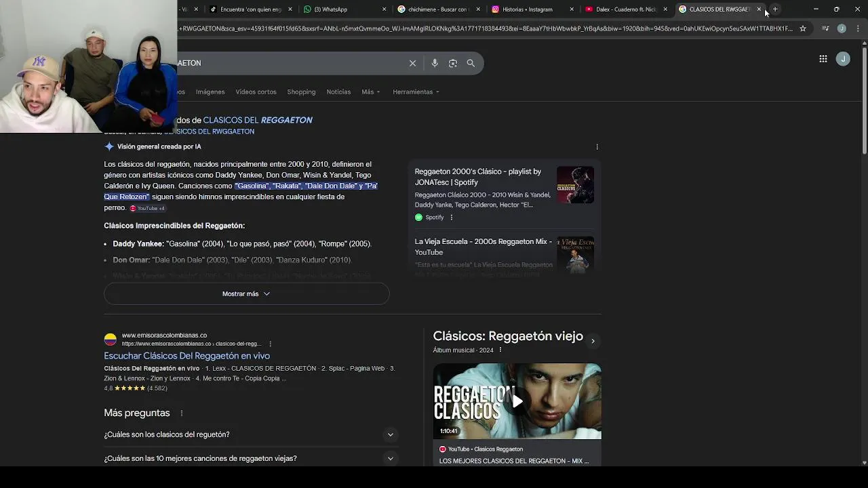The height and width of the screenshot is (488, 868).
Task: Close the CLASICOS DEL RWGGAETON tab
Action: click(759, 9)
